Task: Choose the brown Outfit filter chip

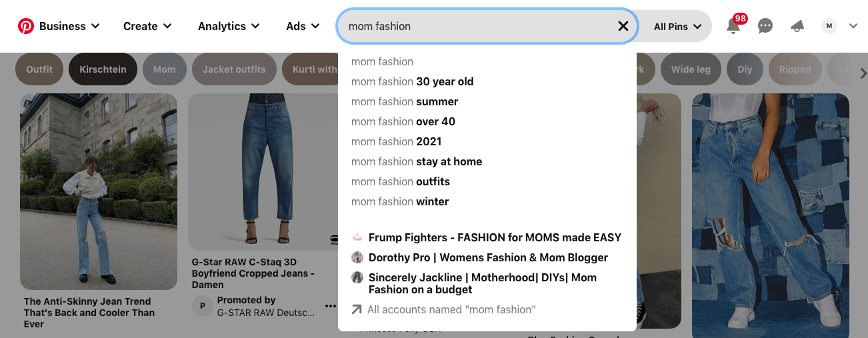Action: (x=39, y=69)
